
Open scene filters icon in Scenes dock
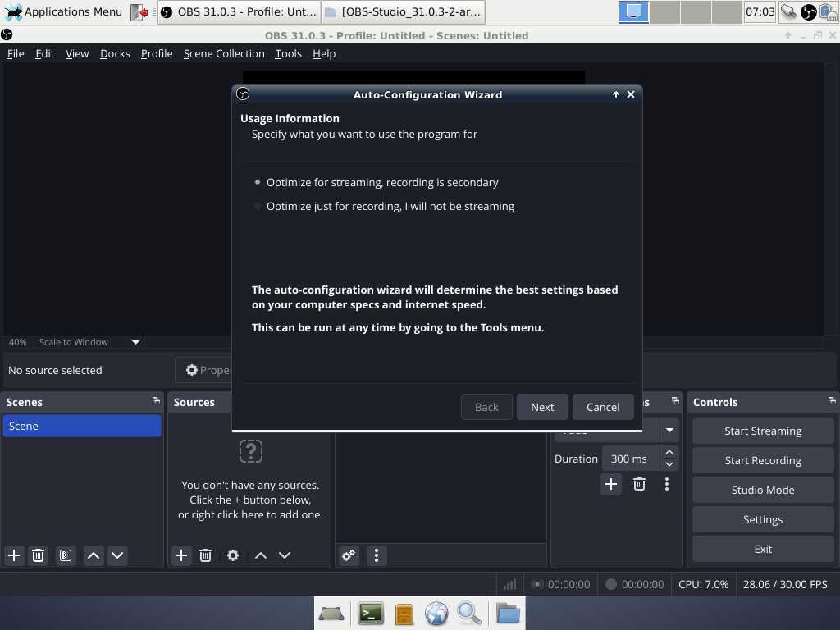click(x=66, y=555)
